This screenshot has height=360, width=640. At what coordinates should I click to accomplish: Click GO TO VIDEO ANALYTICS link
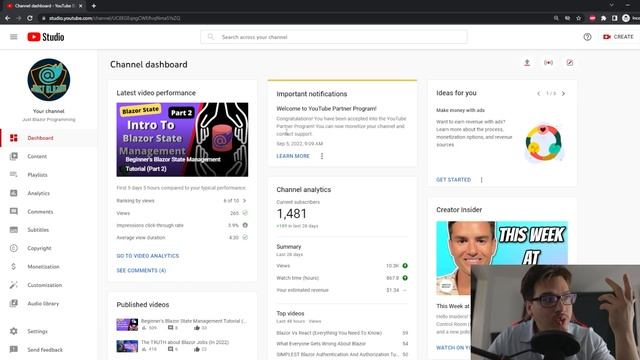click(x=148, y=256)
